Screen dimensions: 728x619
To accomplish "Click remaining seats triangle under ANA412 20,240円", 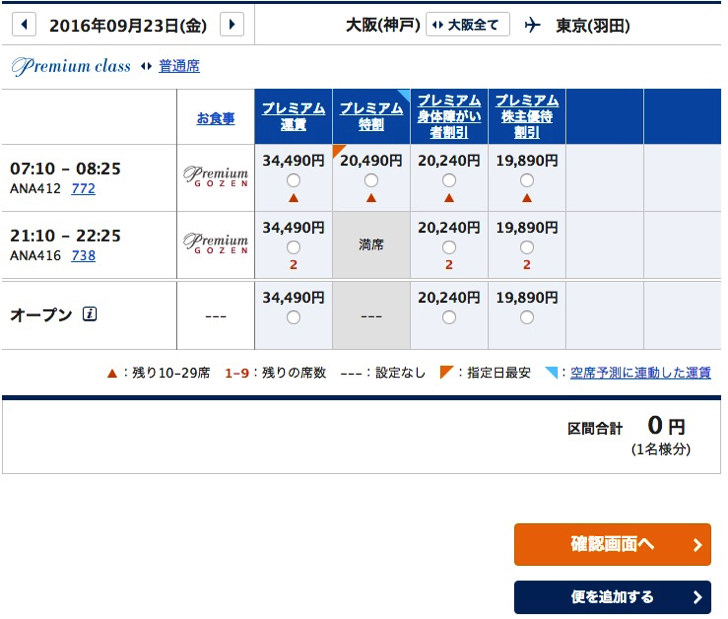I will 449,198.
